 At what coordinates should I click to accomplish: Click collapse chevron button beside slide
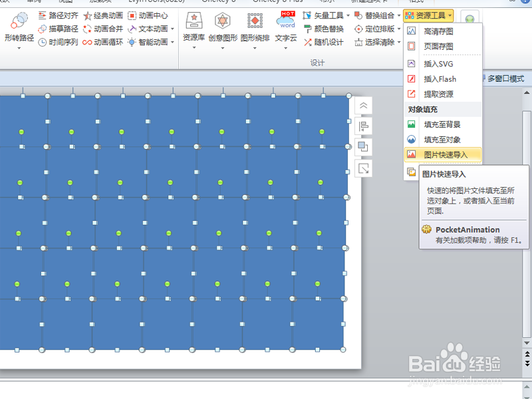(363, 106)
